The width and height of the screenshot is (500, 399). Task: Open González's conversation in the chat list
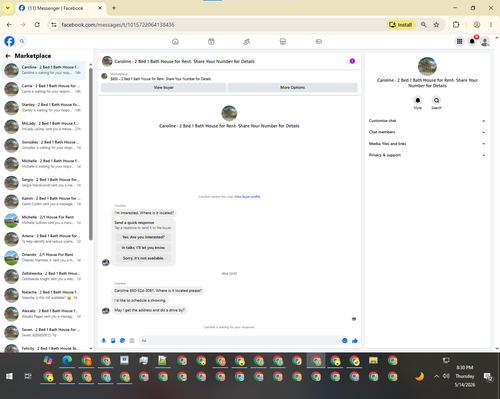tap(44, 145)
